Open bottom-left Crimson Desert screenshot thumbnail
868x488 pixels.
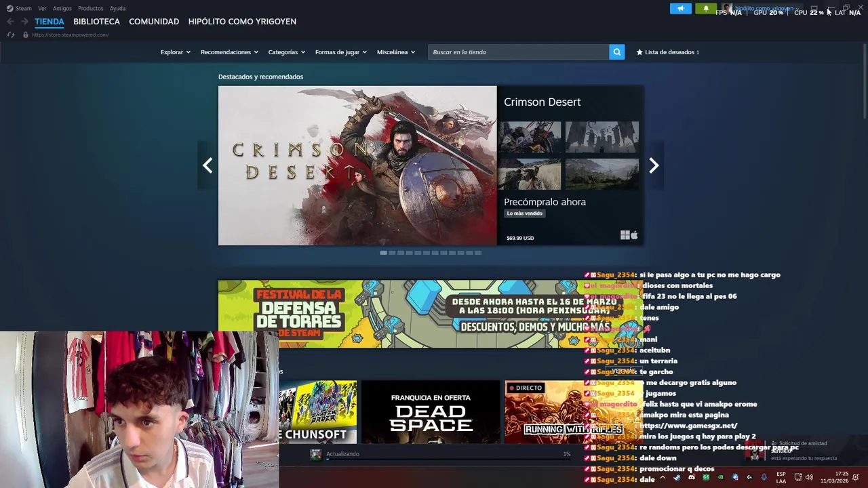530,174
